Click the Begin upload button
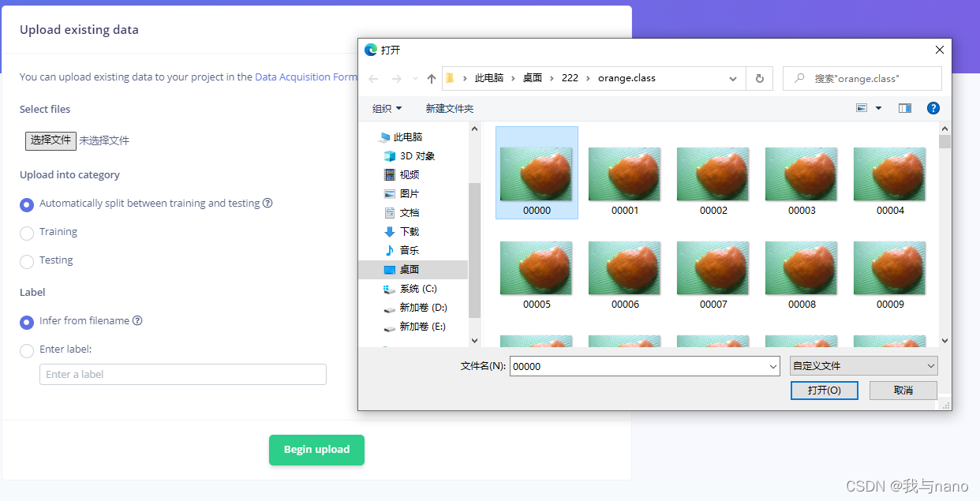Screen dimensions: 980x501 316,450
